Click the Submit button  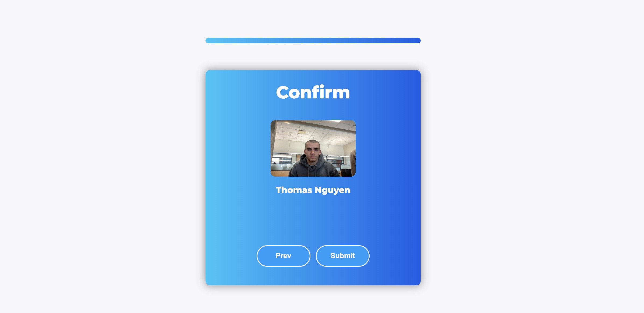pyautogui.click(x=342, y=256)
